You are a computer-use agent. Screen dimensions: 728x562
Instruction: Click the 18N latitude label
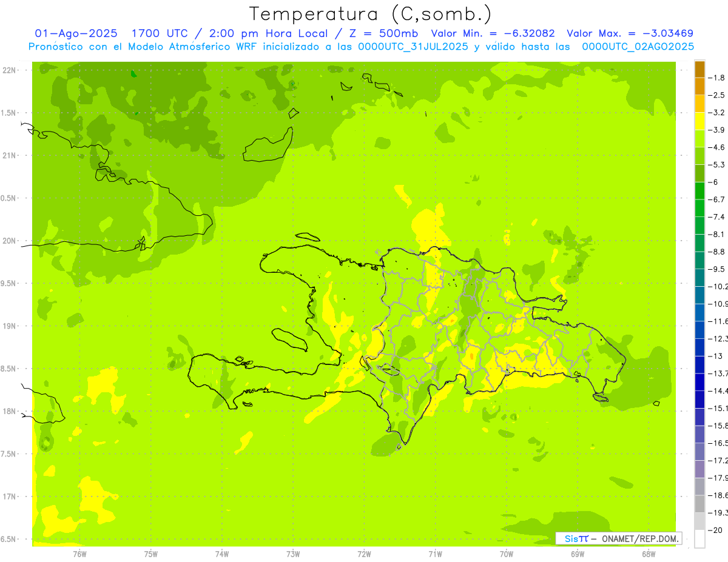coord(9,412)
